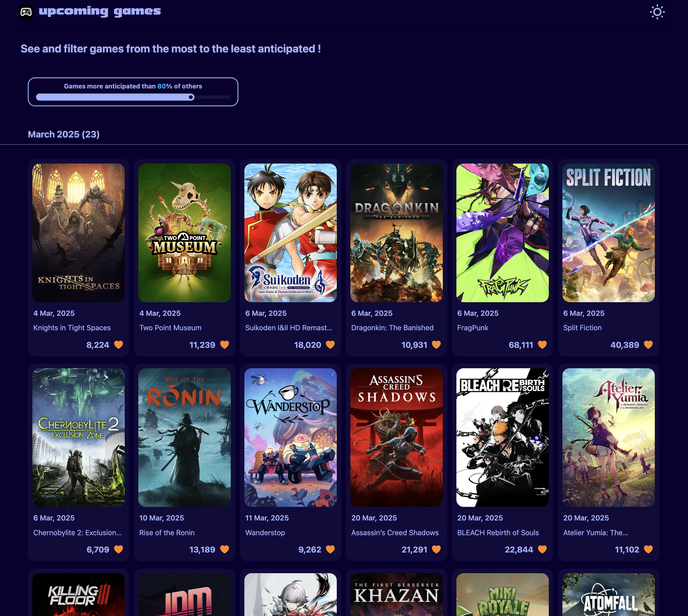This screenshot has height=616, width=688.
Task: Click the 40,389 count for Split Fiction
Action: click(x=625, y=345)
